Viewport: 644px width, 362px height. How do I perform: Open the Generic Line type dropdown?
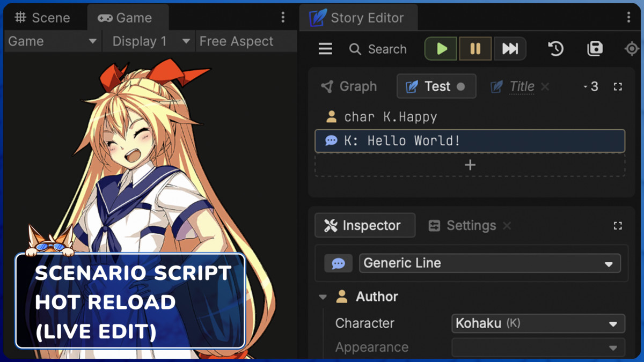tap(489, 263)
